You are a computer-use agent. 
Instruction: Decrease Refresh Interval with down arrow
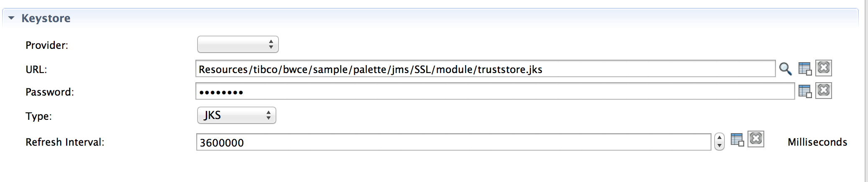(719, 146)
